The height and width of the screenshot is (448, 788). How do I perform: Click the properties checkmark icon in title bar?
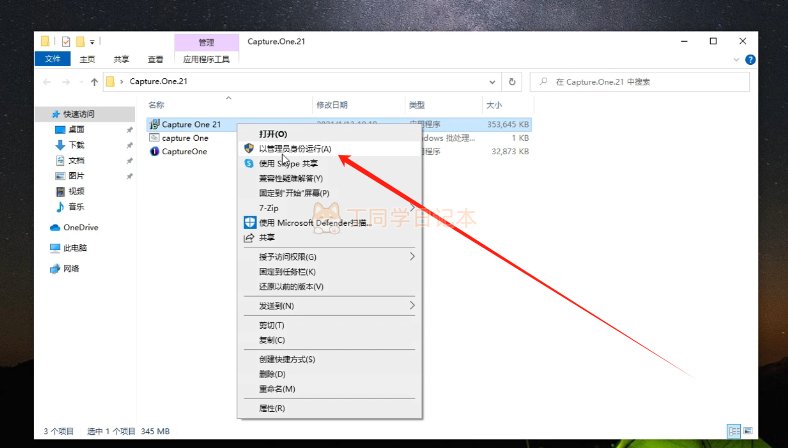click(66, 42)
